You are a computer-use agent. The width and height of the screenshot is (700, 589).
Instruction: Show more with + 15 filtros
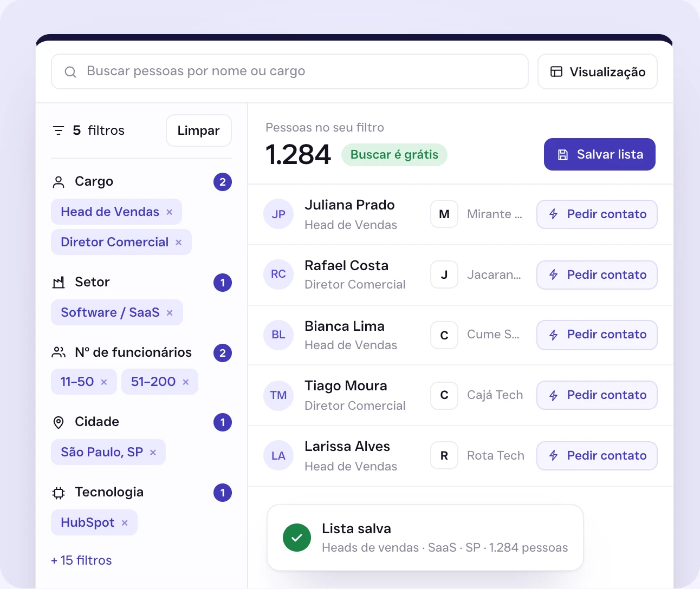(81, 560)
